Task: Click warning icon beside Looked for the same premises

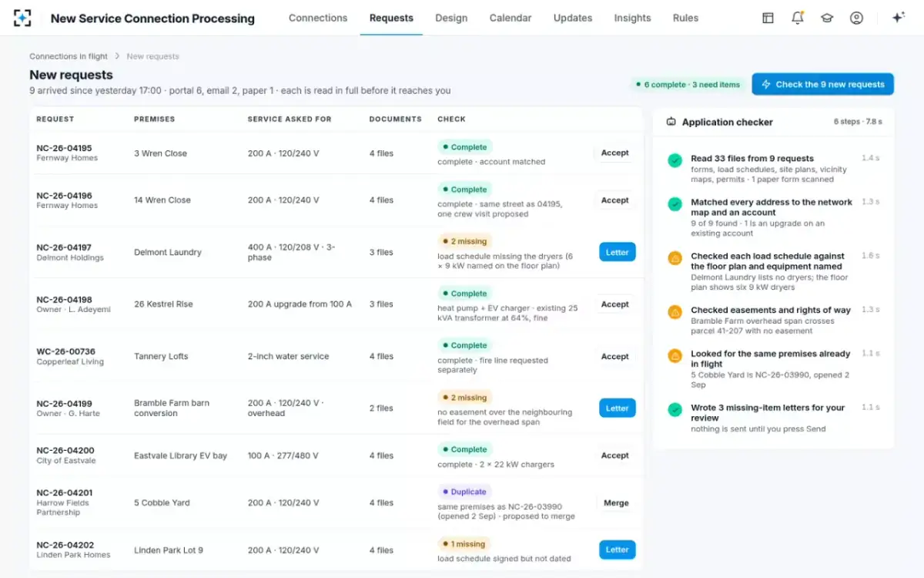Action: [675, 356]
